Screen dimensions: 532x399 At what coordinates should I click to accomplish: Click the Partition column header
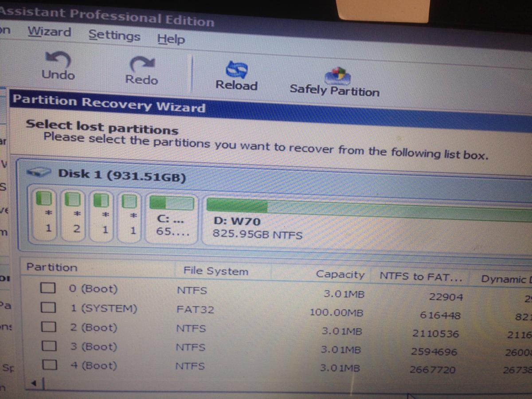click(51, 267)
